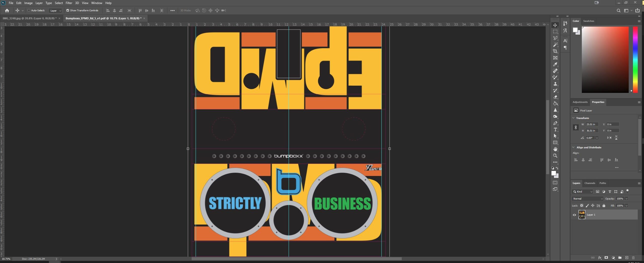Toggle width-height link in Transform
644x263 pixels.
tap(576, 127)
